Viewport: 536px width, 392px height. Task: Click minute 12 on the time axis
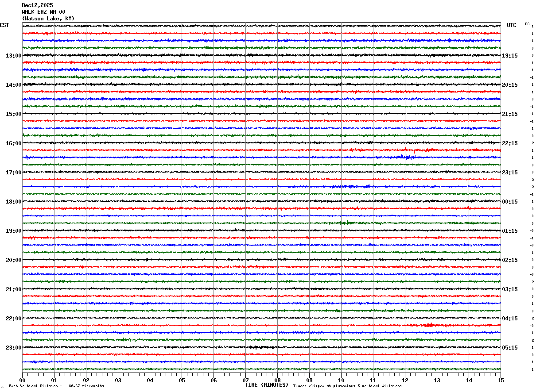405,380
